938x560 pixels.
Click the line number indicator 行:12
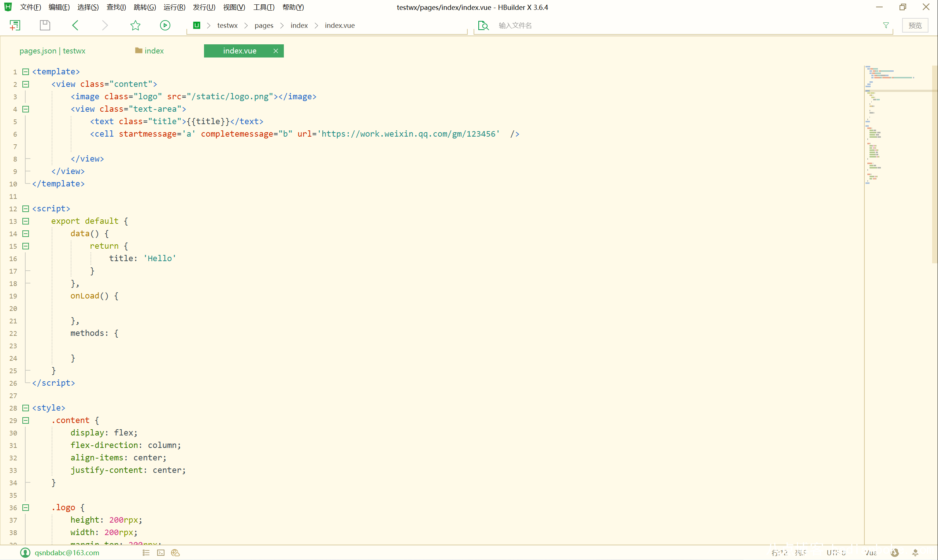[x=779, y=552]
